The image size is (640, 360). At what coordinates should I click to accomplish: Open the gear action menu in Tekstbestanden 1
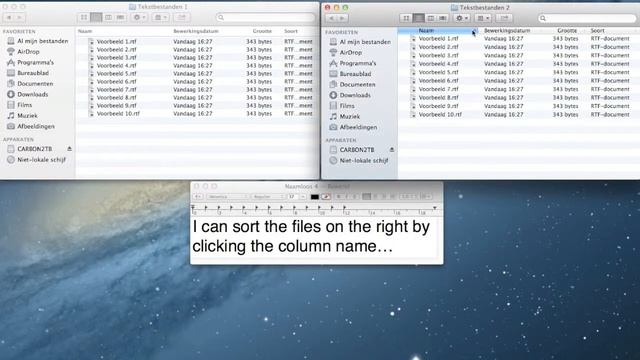(139, 17)
